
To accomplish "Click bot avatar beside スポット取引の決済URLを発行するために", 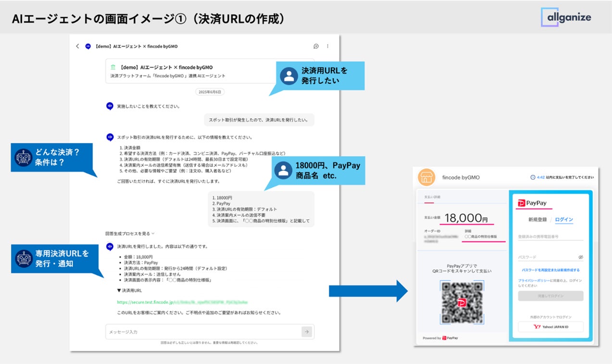I will click(x=110, y=137).
